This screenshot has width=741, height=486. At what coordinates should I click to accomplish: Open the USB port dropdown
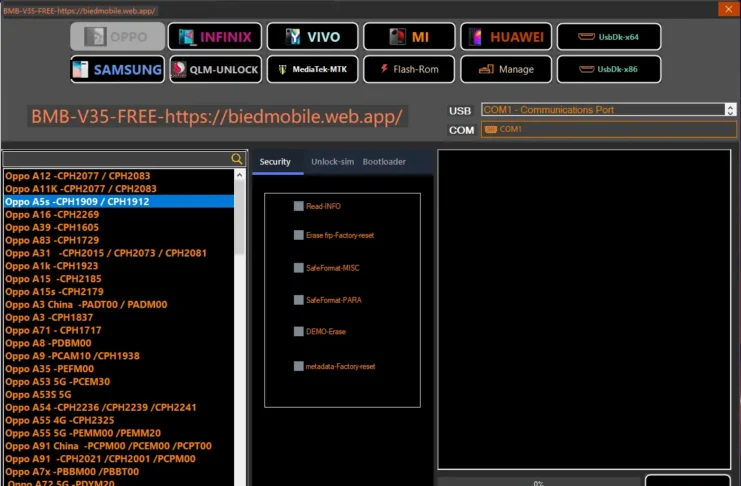pyautogui.click(x=609, y=110)
